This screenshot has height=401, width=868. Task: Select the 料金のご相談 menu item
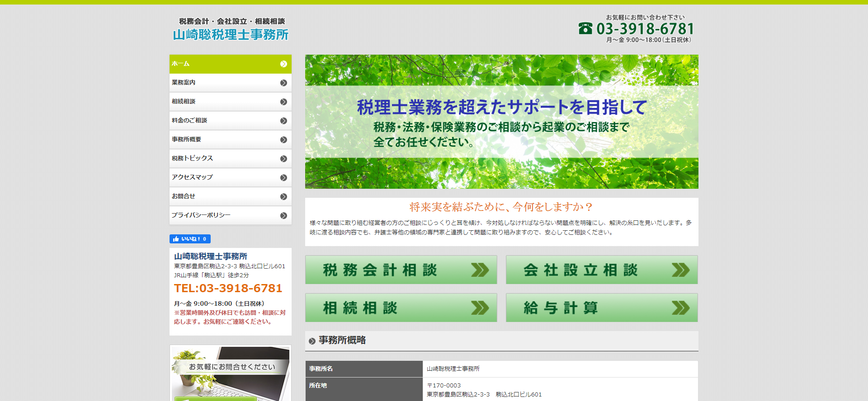click(231, 121)
